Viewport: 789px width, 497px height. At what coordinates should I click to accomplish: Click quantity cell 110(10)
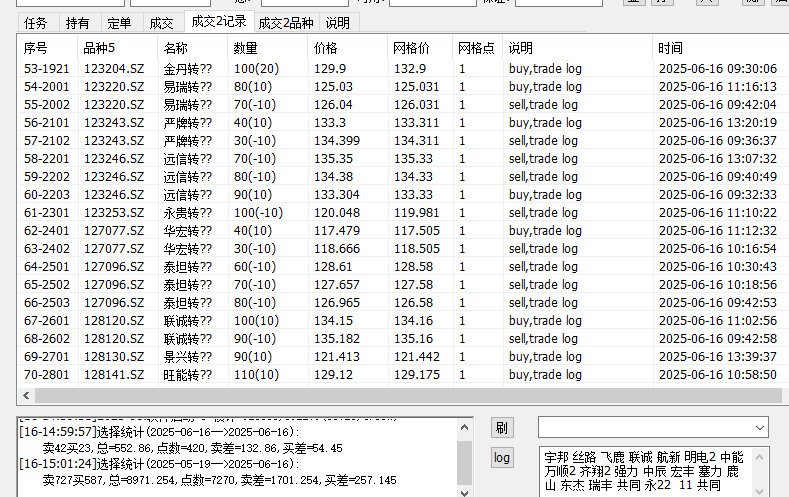(256, 375)
